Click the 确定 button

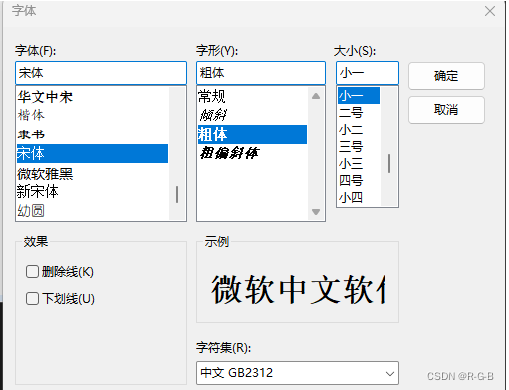pyautogui.click(x=446, y=76)
